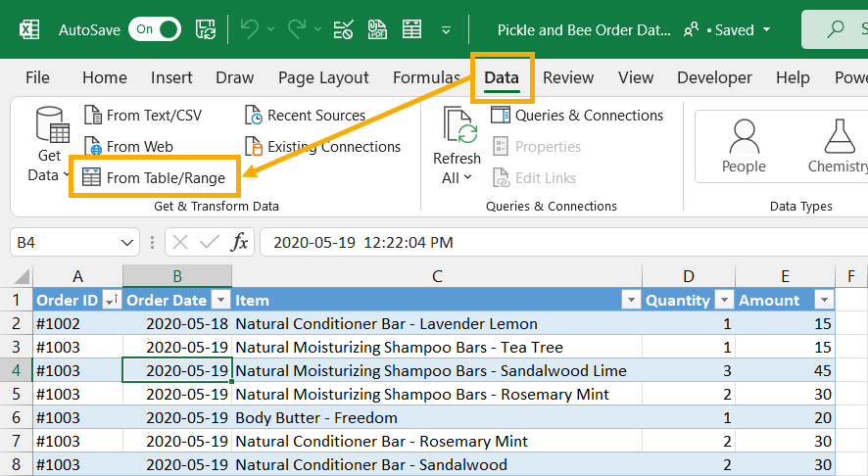Click 'Natural Conditioner Bar - Lavender Lemon' cell
The height and width of the screenshot is (476, 868).
tap(437, 323)
